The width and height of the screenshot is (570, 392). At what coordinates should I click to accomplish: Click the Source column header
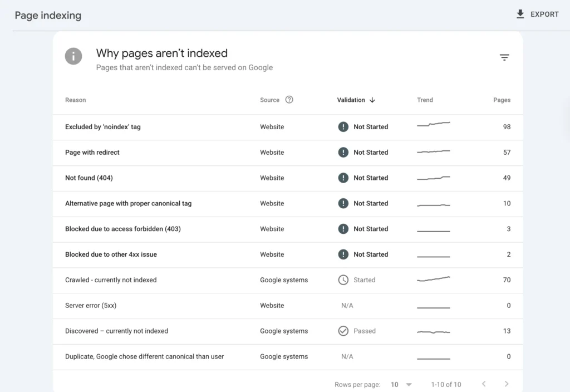coord(270,100)
